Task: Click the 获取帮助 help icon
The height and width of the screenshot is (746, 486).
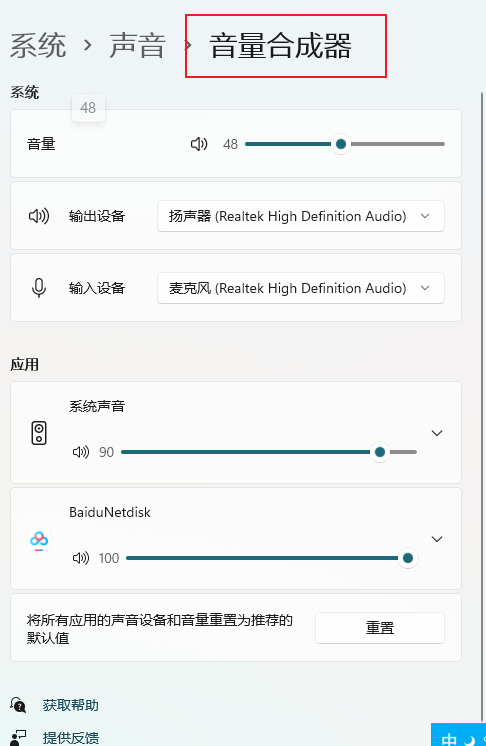Action: [x=18, y=705]
